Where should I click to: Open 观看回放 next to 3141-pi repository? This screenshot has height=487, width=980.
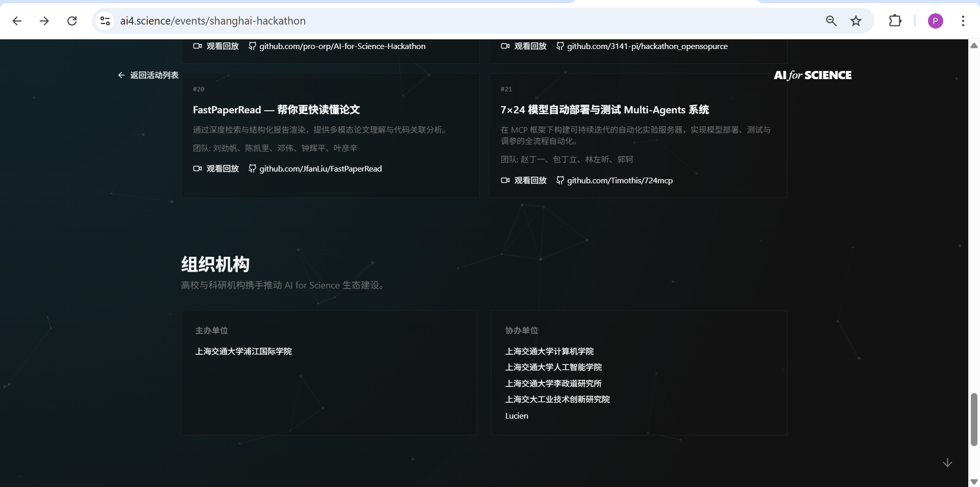click(x=530, y=46)
